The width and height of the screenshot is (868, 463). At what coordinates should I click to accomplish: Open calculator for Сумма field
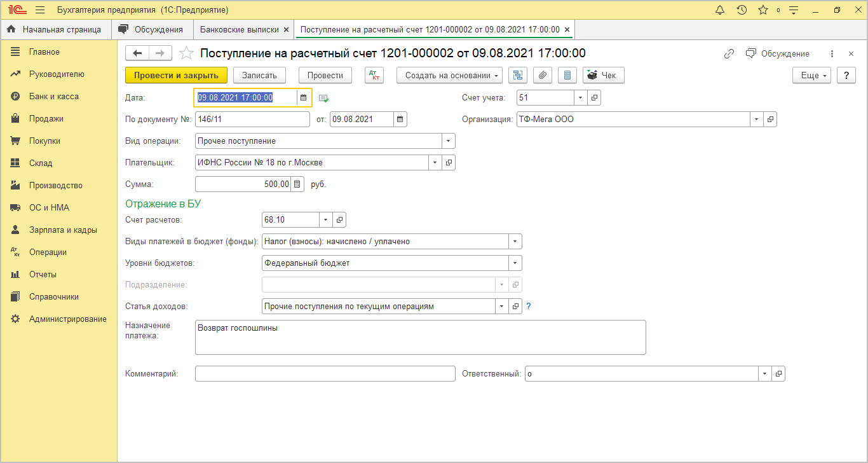point(297,184)
